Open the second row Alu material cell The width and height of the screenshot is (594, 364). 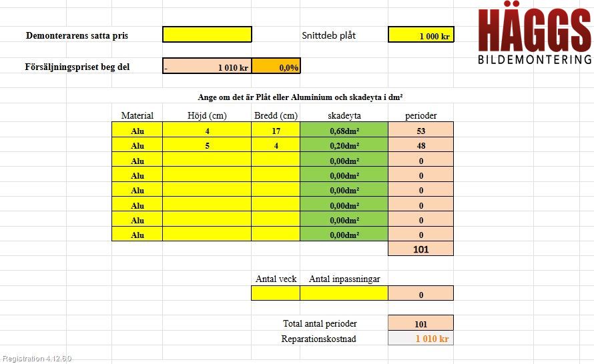pos(137,145)
